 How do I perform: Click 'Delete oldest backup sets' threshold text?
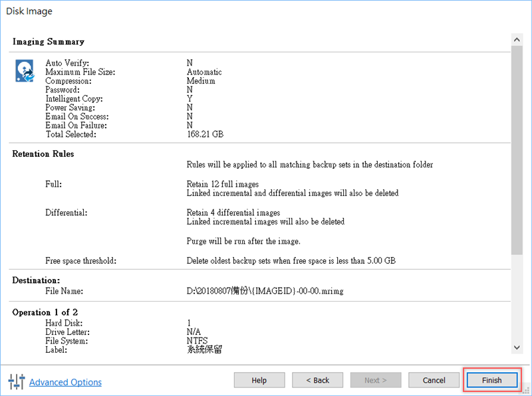tap(291, 260)
